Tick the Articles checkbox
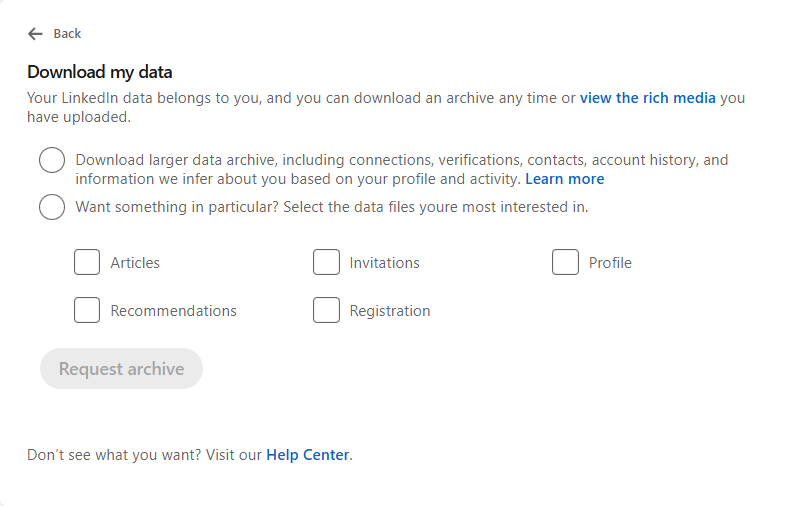The height and width of the screenshot is (506, 793). coord(87,262)
